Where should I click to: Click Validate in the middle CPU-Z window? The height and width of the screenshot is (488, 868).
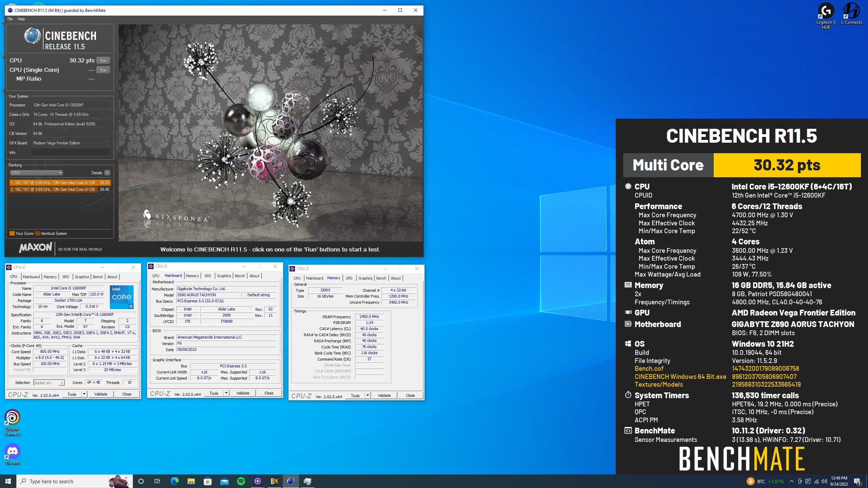pyautogui.click(x=243, y=393)
